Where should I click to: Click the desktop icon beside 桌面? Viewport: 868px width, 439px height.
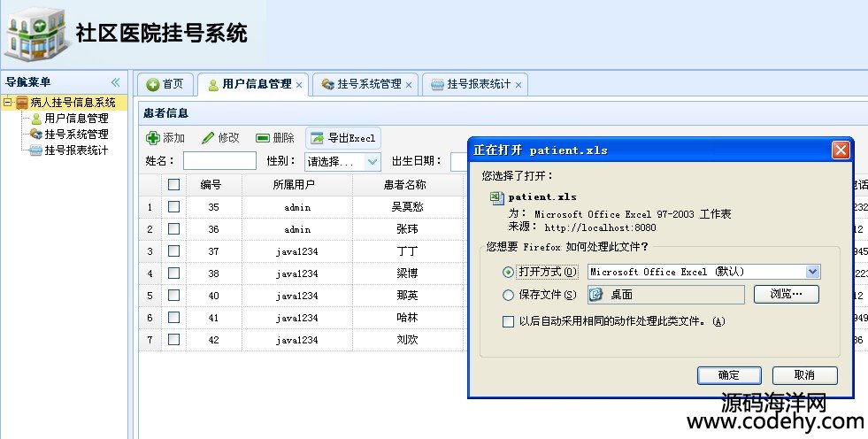pyautogui.click(x=596, y=295)
